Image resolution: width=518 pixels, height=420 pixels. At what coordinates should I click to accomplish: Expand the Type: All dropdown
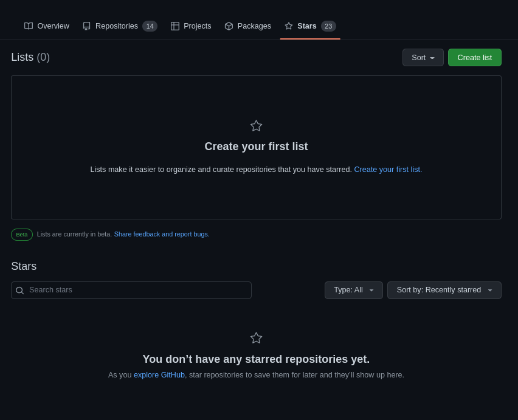point(354,291)
